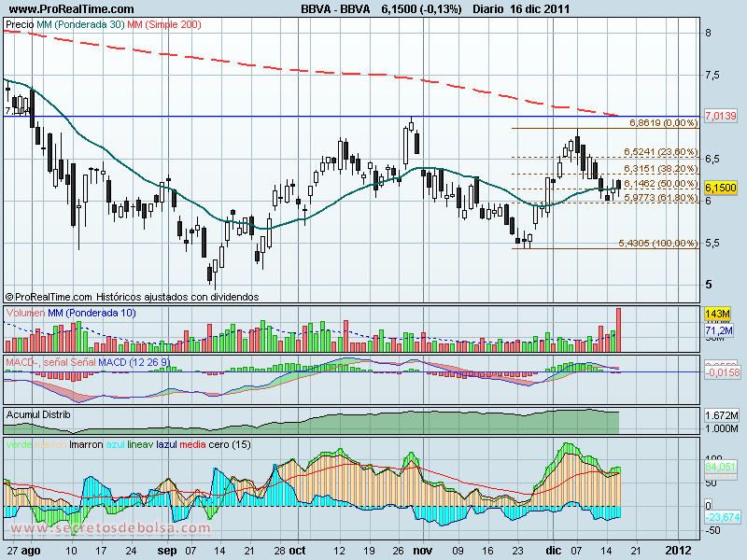
Task: Click the verde legend label
Action: pyautogui.click(x=19, y=444)
